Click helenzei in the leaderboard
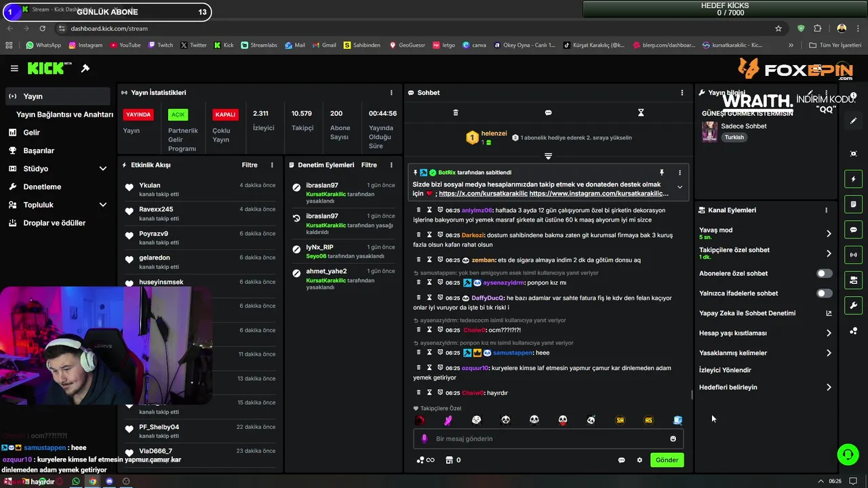 pos(494,134)
